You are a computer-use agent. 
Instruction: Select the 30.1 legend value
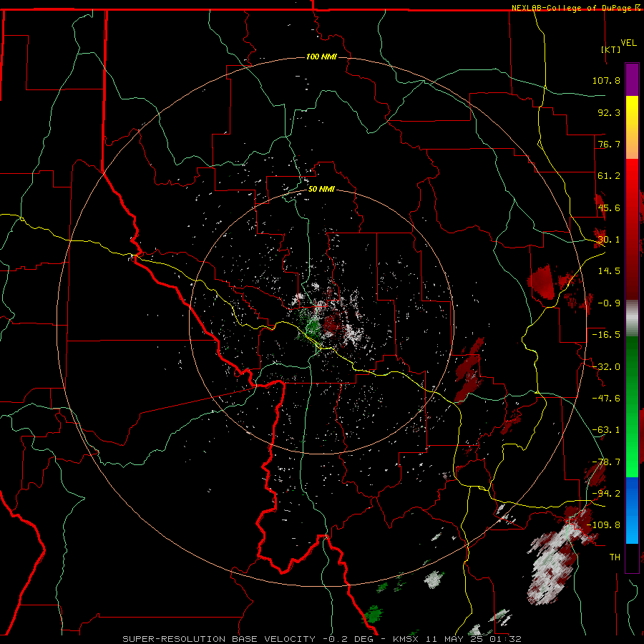click(609, 240)
